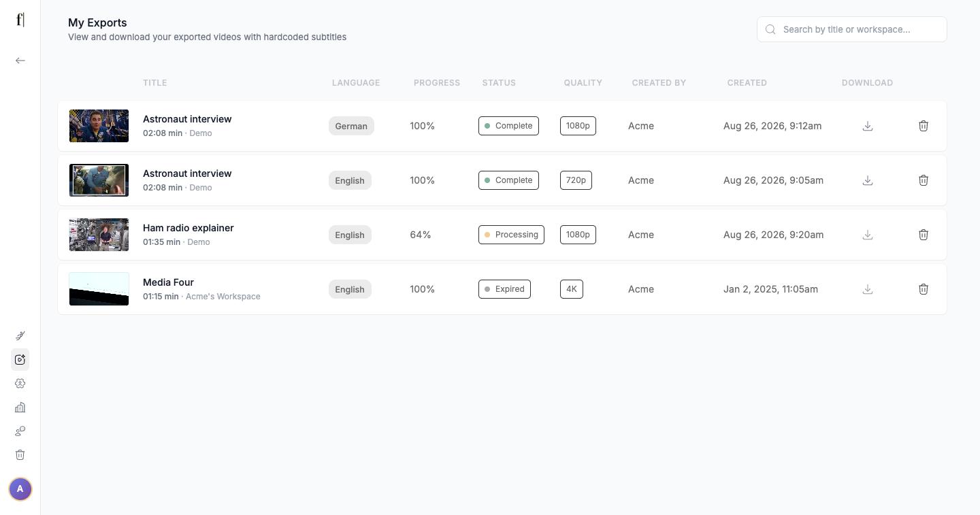Focus the search by title or workspace field
Screen dimensions: 980x515
[852, 29]
